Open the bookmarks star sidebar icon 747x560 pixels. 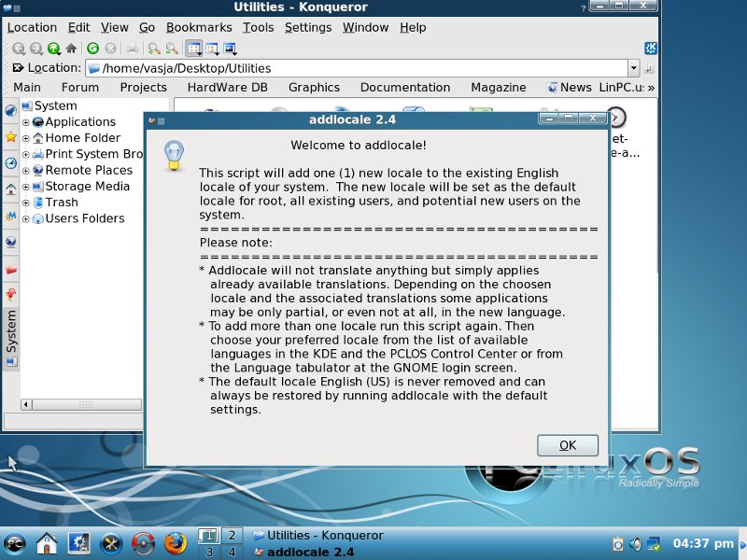[x=10, y=137]
